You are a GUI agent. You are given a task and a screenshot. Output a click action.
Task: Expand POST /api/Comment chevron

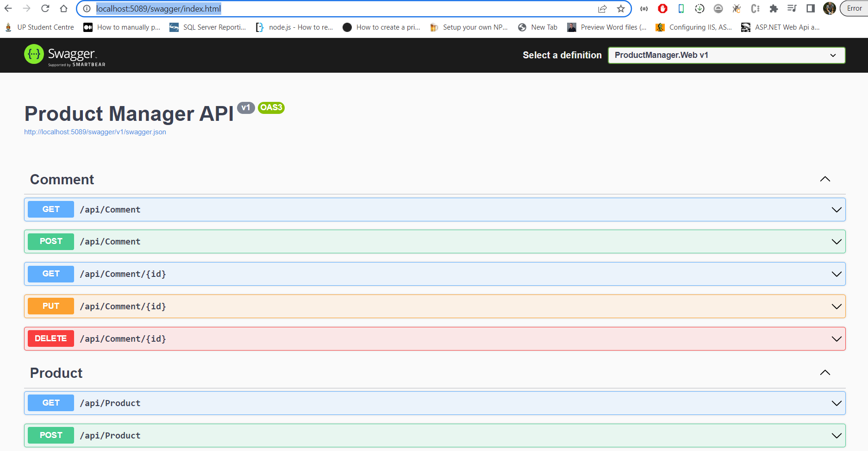837,242
